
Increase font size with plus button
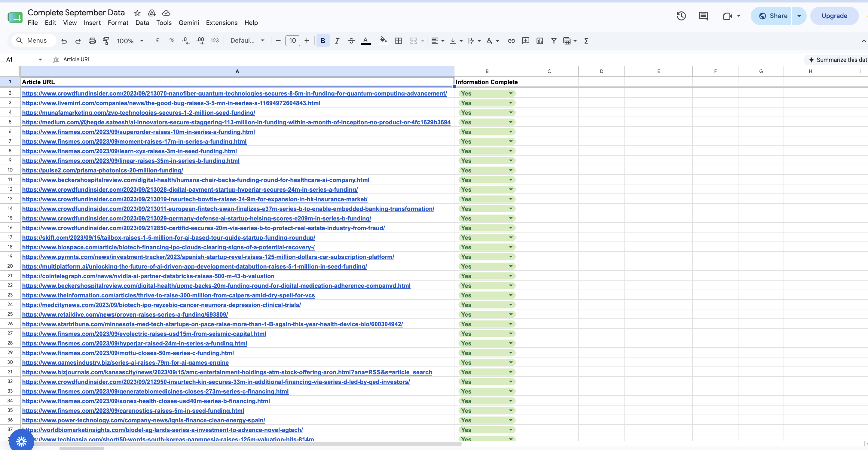[307, 41]
